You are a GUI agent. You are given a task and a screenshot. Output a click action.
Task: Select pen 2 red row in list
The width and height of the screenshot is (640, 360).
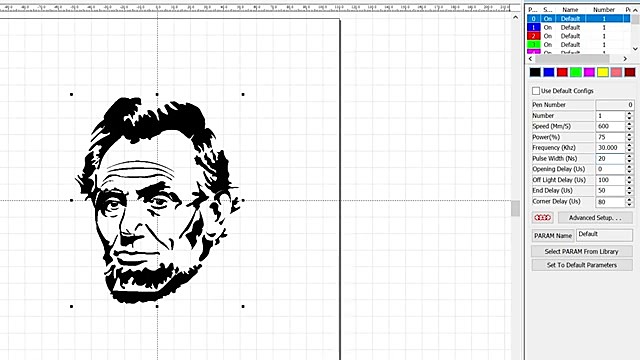[x=578, y=36]
